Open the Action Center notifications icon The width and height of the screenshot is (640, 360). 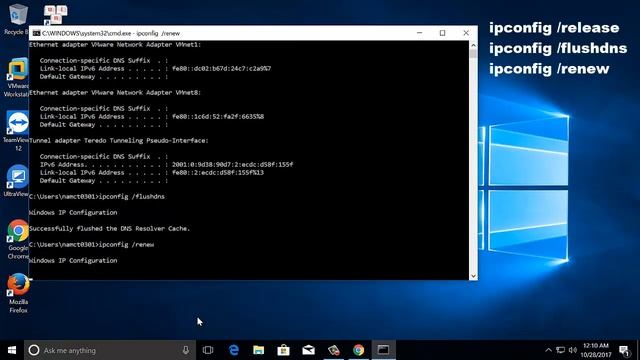624,351
